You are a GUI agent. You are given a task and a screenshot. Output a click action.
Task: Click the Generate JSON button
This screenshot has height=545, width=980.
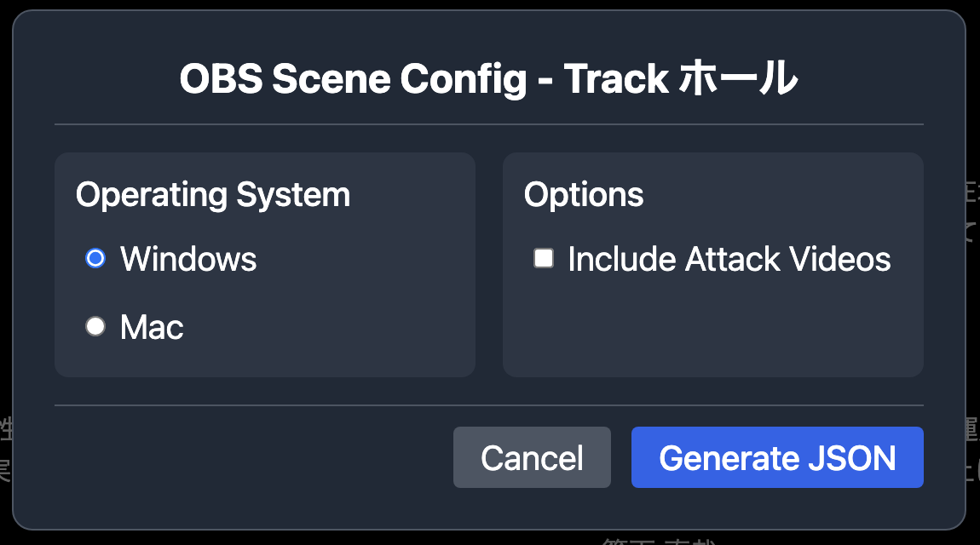(x=776, y=457)
